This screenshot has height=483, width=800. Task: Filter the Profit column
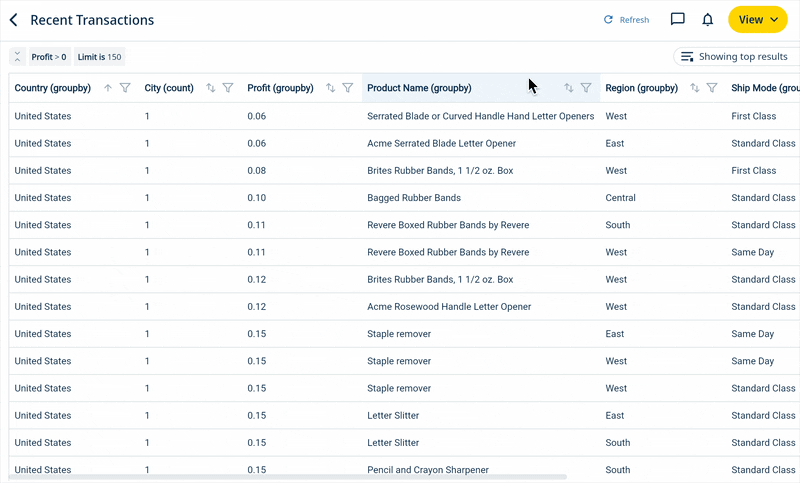pos(348,88)
